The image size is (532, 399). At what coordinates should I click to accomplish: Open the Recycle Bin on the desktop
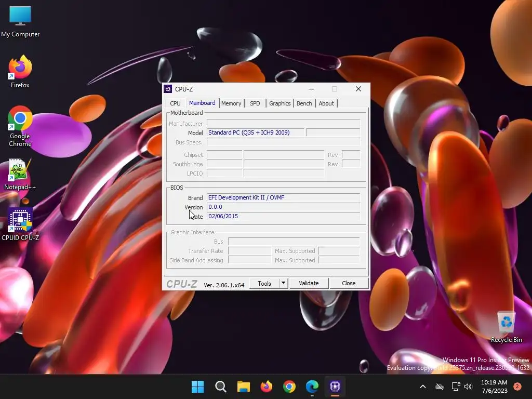506,327
